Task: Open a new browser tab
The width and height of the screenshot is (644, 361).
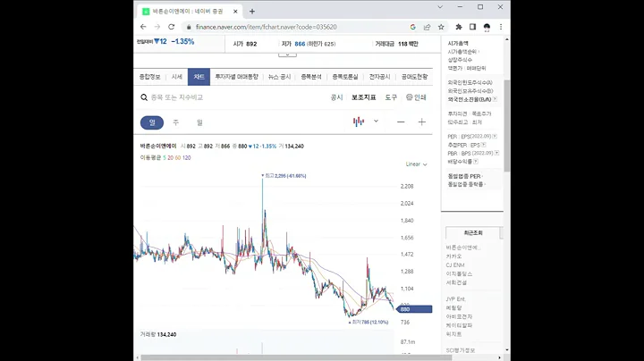Action: (x=252, y=12)
